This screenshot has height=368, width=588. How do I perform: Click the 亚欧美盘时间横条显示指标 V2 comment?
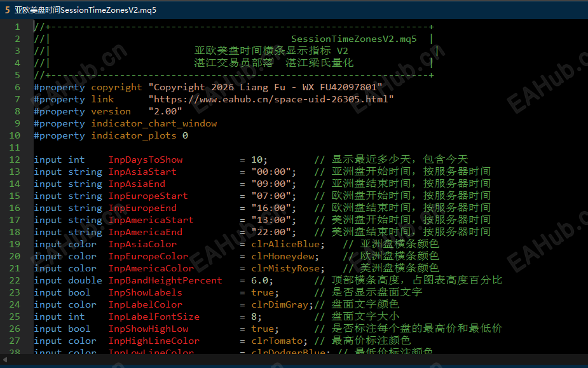271,51
